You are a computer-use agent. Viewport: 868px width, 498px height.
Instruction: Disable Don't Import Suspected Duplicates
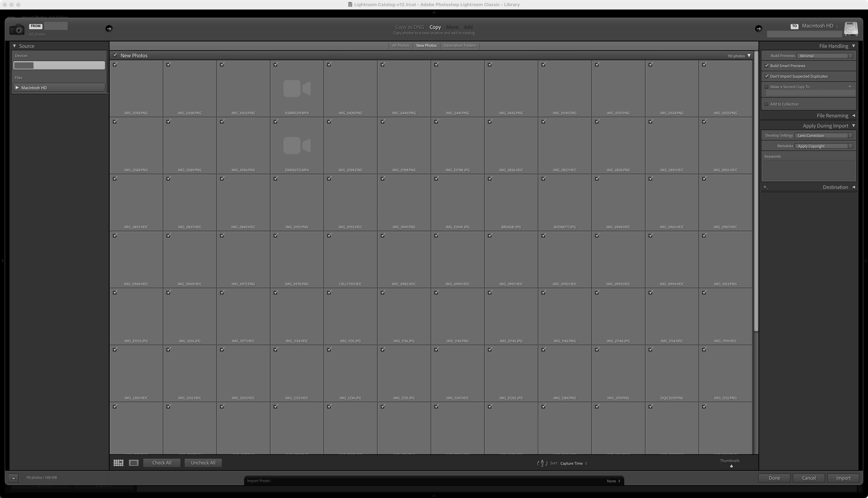[x=766, y=76]
